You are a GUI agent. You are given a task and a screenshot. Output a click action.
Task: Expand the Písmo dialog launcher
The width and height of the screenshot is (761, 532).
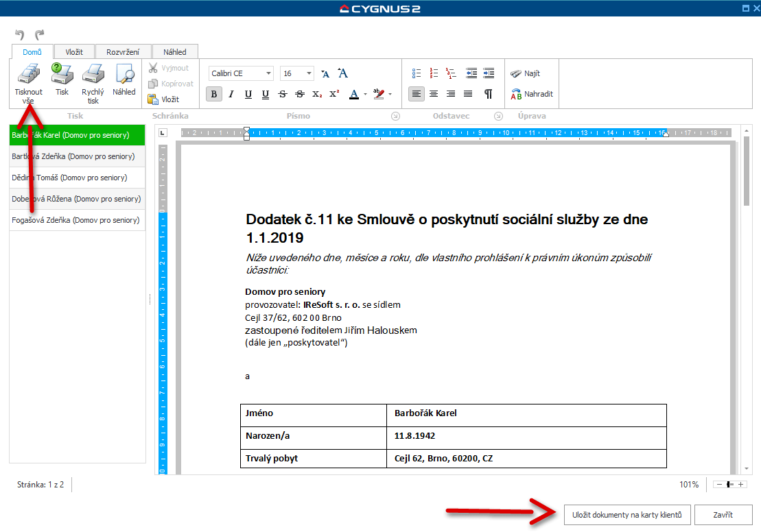pos(395,116)
